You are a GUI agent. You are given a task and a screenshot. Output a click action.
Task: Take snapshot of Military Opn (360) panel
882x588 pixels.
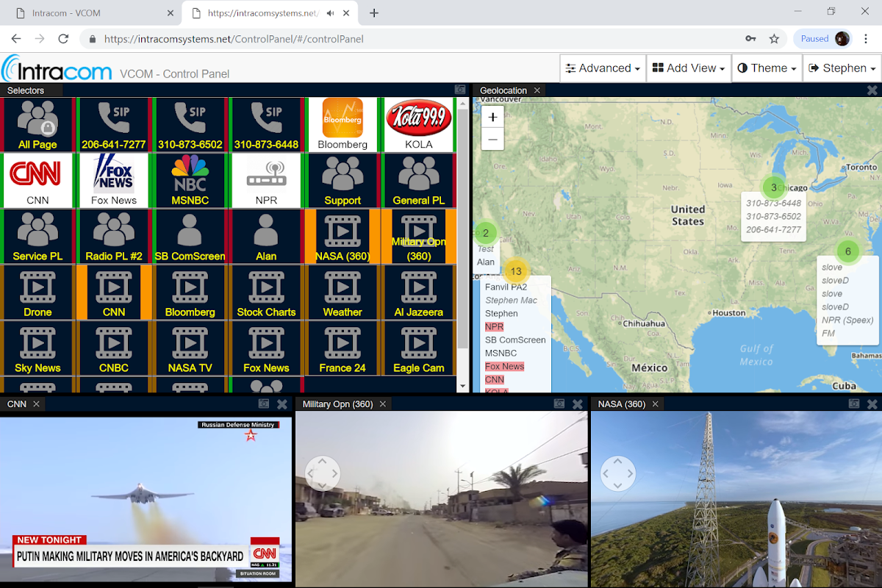click(559, 404)
